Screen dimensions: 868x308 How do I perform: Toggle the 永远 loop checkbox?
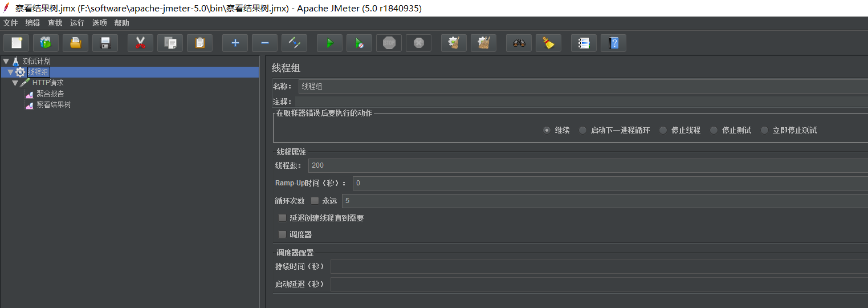tap(315, 201)
